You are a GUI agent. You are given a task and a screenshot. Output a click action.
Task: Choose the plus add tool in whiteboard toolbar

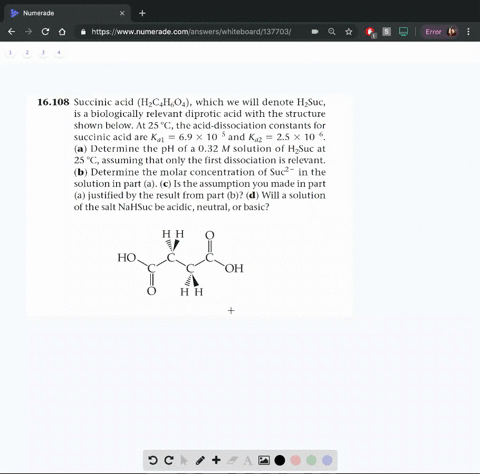(216, 460)
